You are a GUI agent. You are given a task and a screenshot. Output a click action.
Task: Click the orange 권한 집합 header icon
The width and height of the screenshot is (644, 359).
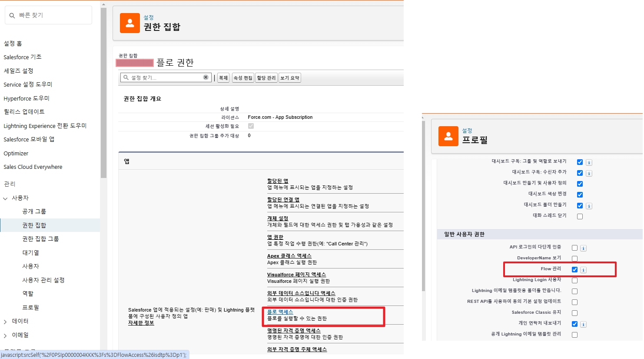pyautogui.click(x=129, y=23)
